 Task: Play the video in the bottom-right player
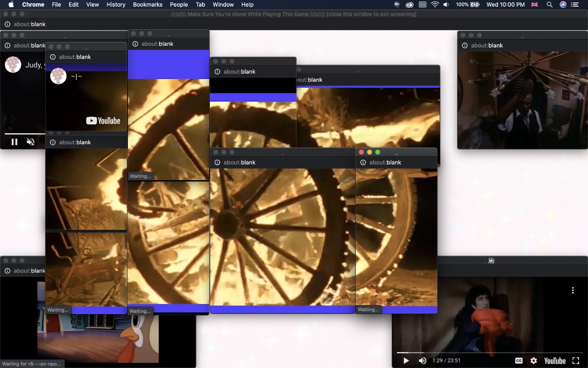pyautogui.click(x=406, y=360)
